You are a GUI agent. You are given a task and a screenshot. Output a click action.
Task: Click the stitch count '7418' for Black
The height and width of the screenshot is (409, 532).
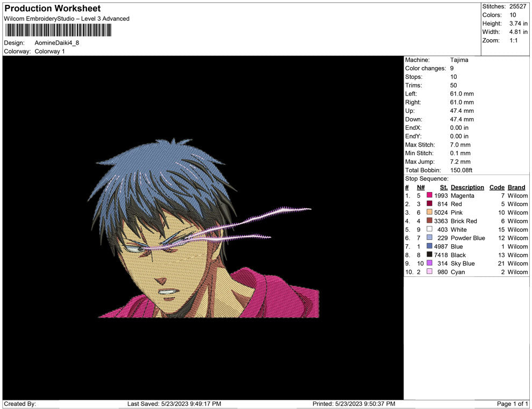pos(441,255)
